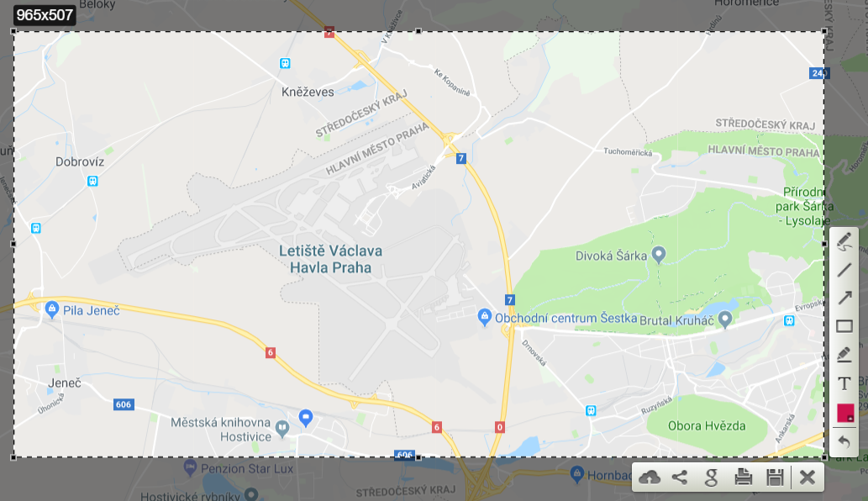Save the screenshot to disk
Viewport: 868px width, 501px height.
775,477
